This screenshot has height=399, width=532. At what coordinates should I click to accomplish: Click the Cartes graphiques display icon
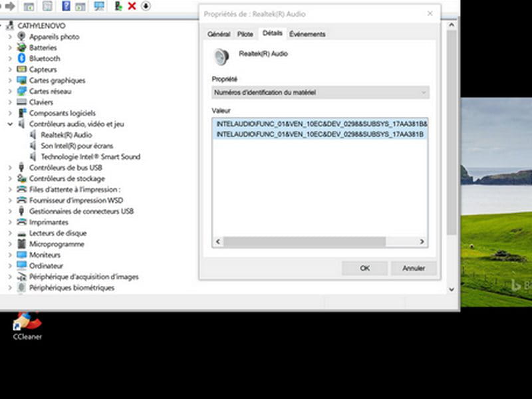coord(21,80)
